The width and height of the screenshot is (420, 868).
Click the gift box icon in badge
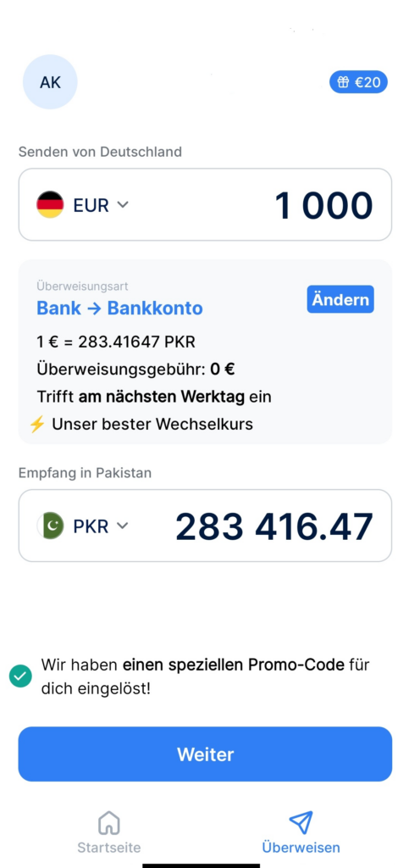[343, 82]
